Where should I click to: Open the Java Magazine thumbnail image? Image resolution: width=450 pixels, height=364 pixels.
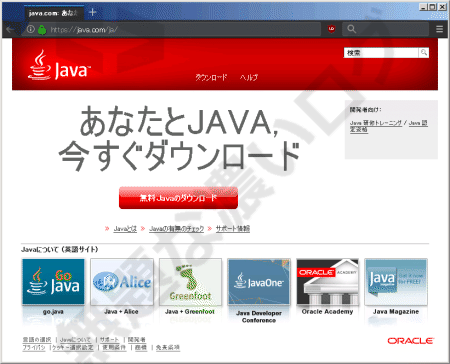(396, 282)
